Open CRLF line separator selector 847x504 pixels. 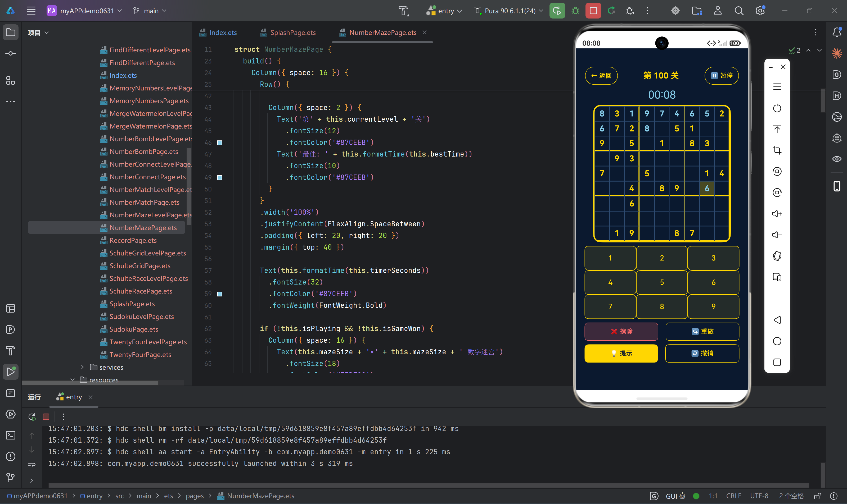(733, 496)
